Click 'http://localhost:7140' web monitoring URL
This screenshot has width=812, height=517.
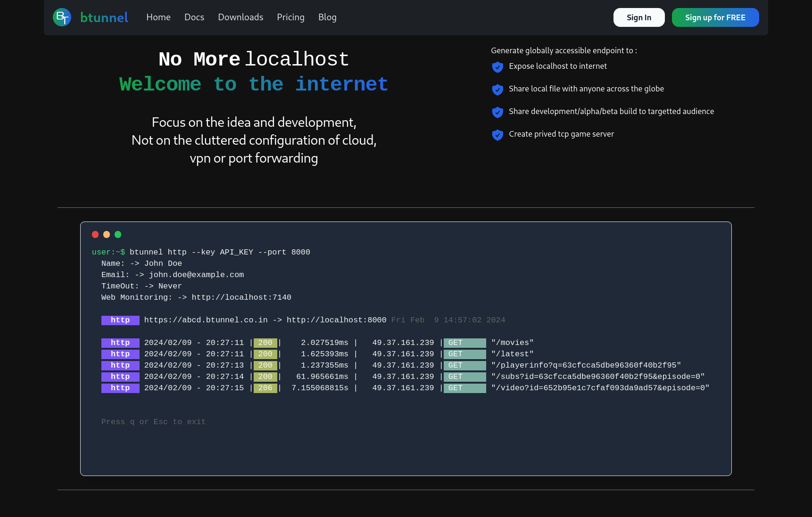tap(241, 297)
